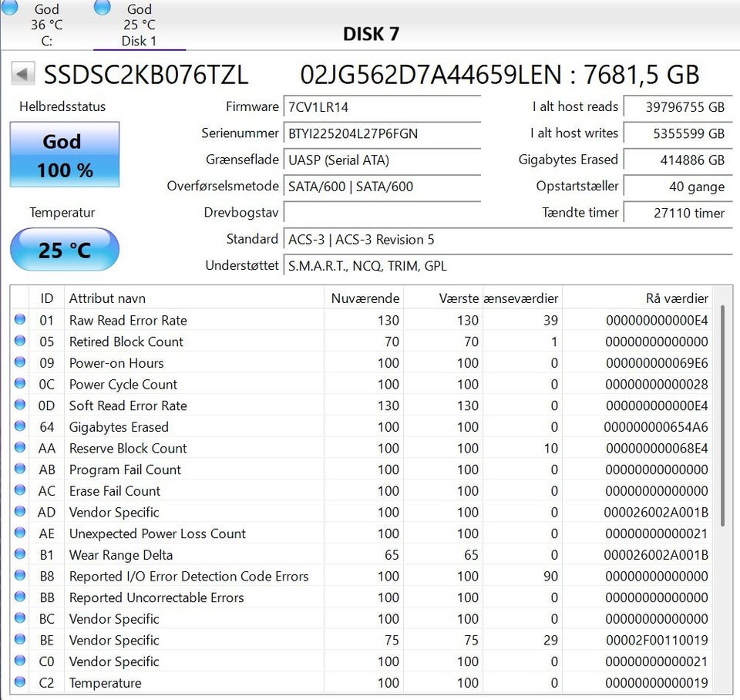Click raw value 00000000654A6
This screenshot has height=700, width=740.
pos(656,427)
